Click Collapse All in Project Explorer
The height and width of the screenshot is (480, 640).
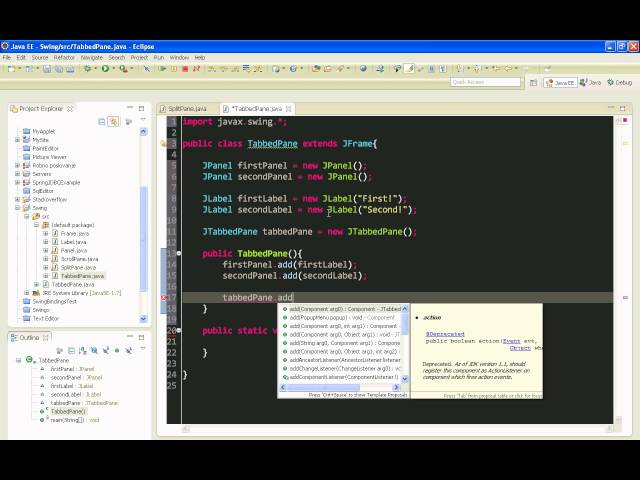click(101, 122)
